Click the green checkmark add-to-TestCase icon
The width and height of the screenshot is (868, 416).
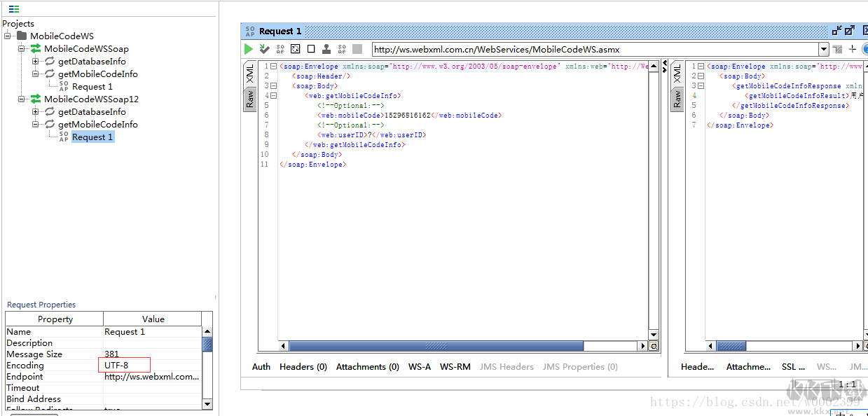coord(264,49)
